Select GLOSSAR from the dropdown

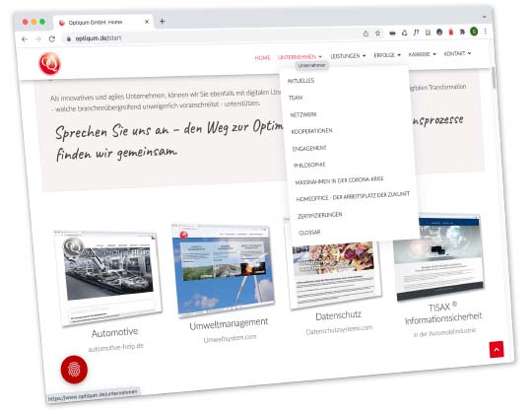(309, 233)
